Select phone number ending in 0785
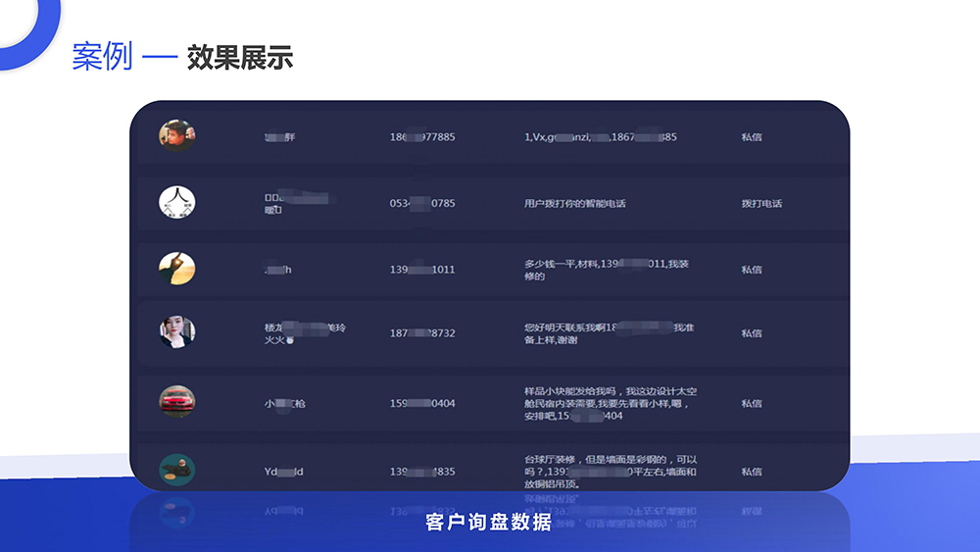Screen dimensions: 980x552 point(422,204)
